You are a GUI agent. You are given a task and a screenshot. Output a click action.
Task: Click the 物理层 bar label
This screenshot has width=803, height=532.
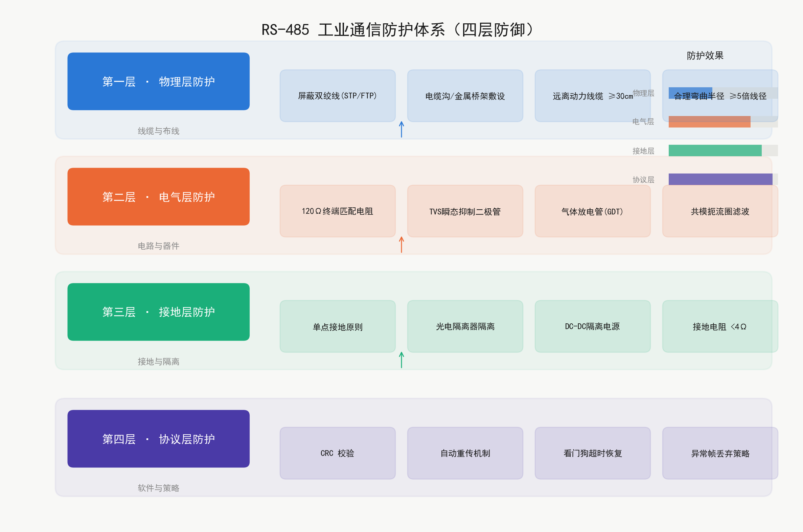[x=644, y=93]
